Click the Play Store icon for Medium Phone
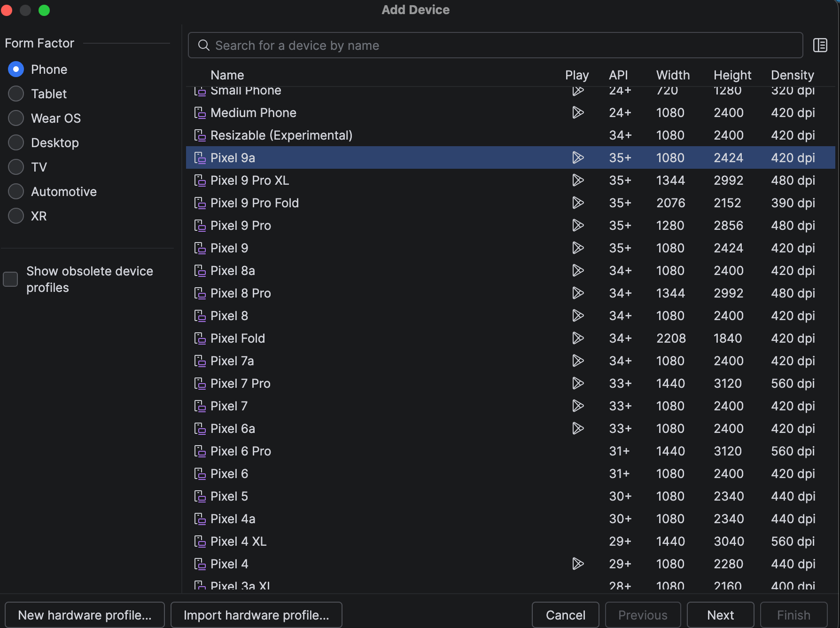Screen dimensions: 840x628 [x=578, y=113]
